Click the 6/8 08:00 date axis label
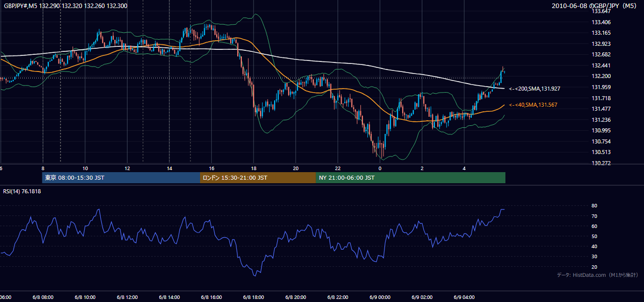Viewport: 644px width, 302px height. point(43,297)
